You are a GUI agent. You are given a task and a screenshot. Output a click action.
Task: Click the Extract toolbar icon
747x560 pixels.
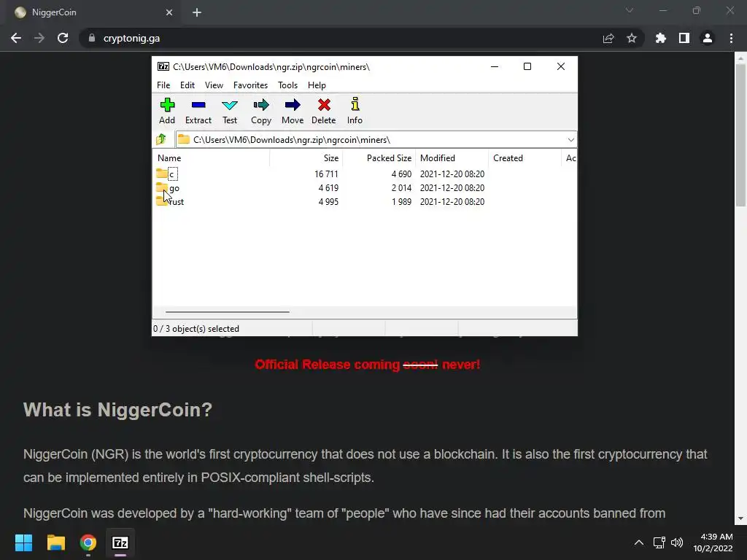[x=198, y=111]
